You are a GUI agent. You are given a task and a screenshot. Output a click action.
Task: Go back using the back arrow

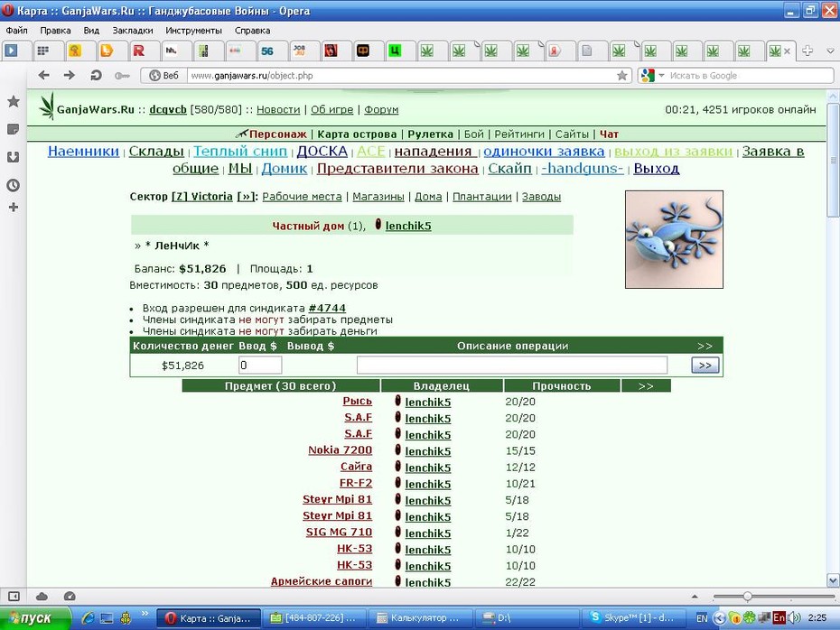[44, 76]
